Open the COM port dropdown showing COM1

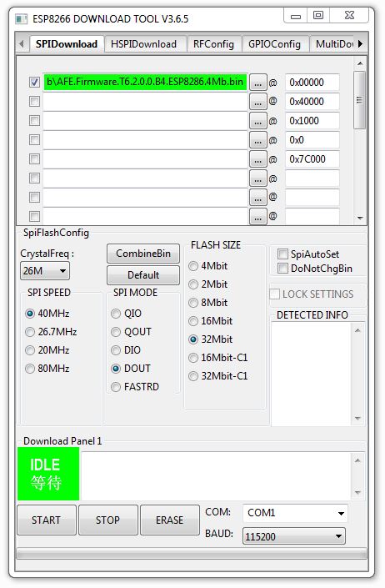pyautogui.click(x=295, y=513)
